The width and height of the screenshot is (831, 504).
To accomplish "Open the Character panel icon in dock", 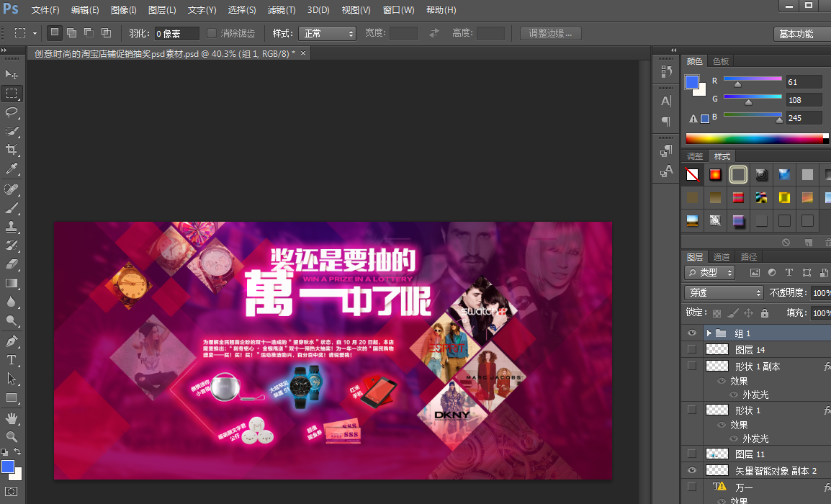I will (666, 101).
